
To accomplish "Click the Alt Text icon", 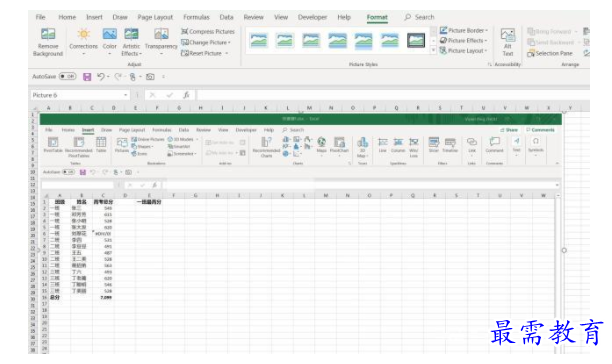I will (x=507, y=42).
